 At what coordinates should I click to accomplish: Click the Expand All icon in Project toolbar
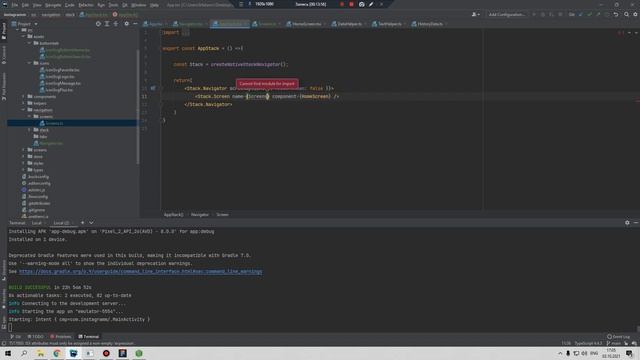(107, 24)
